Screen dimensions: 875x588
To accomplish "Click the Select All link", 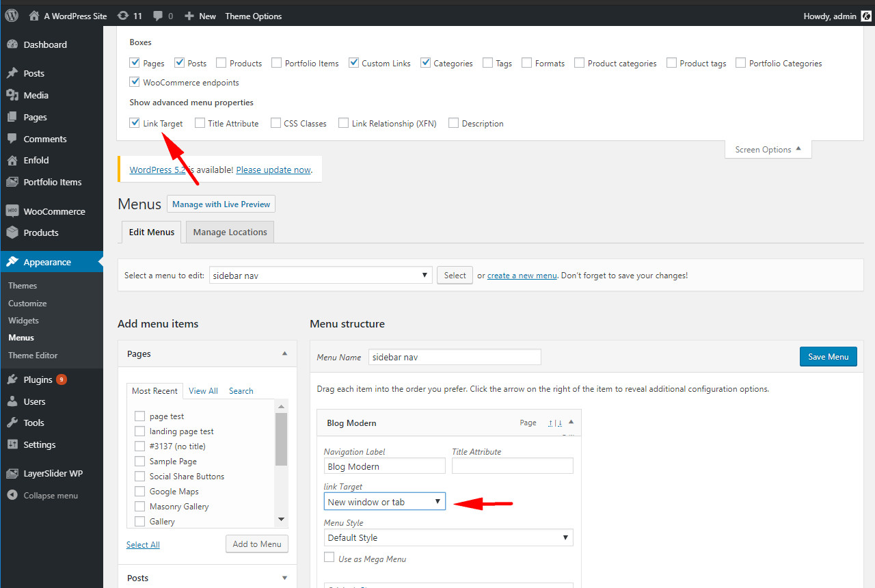I will (143, 545).
